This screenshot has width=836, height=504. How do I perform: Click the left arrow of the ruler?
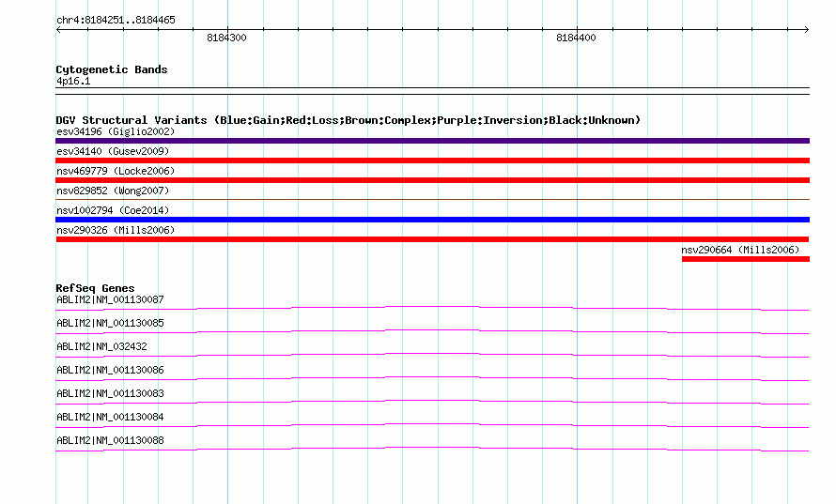[58, 29]
